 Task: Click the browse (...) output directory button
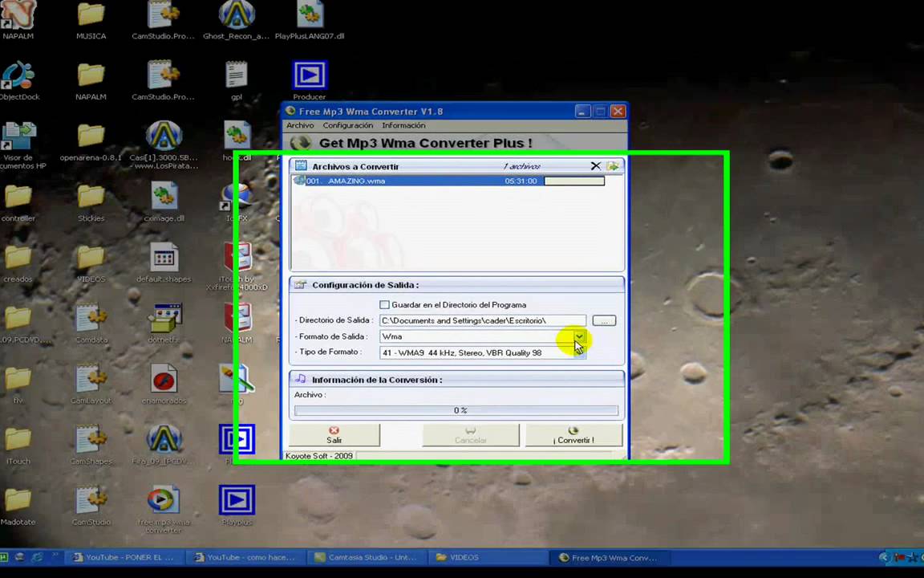(x=604, y=321)
